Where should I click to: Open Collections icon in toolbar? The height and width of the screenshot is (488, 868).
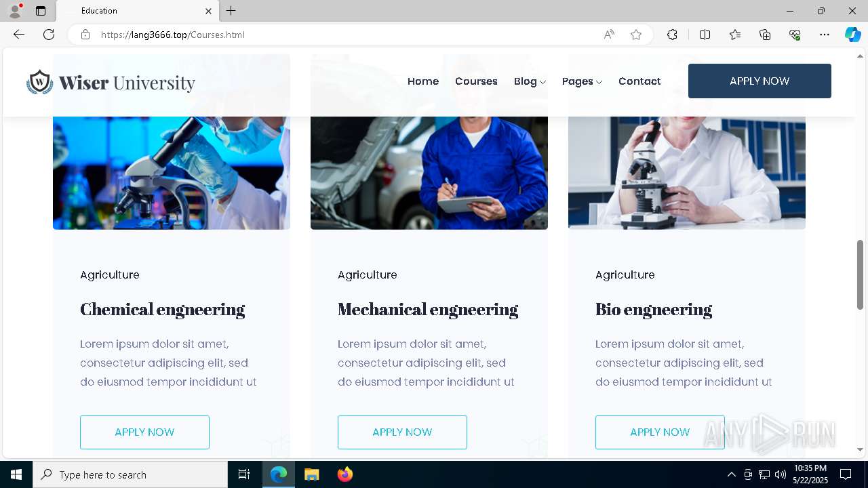coord(765,35)
